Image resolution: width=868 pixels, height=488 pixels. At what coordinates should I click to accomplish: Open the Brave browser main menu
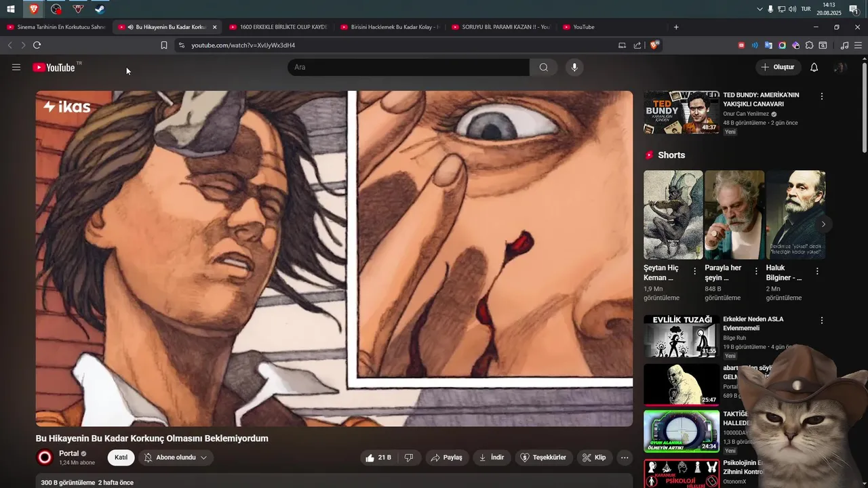(x=859, y=45)
